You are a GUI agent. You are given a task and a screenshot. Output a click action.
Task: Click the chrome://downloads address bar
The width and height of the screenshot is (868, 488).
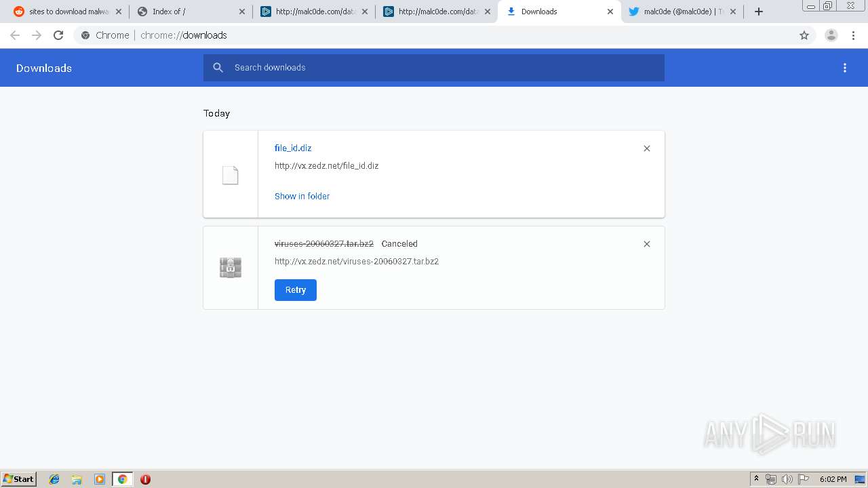[434, 35]
